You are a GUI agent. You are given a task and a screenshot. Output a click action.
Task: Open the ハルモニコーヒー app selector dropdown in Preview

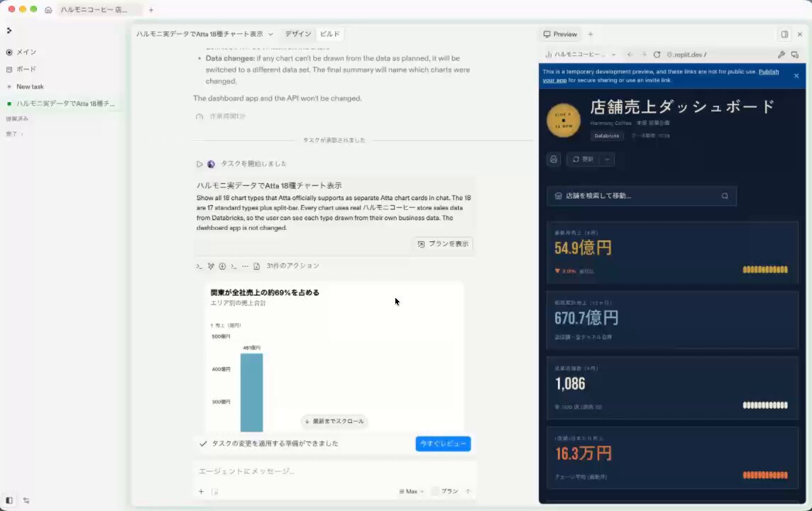tap(581, 55)
